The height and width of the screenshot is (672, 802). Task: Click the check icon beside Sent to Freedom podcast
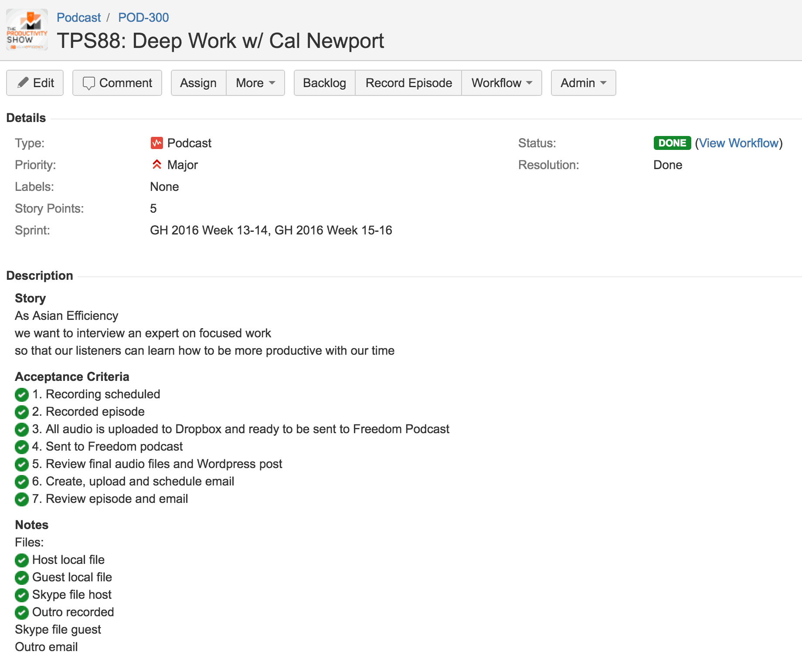tap(22, 447)
